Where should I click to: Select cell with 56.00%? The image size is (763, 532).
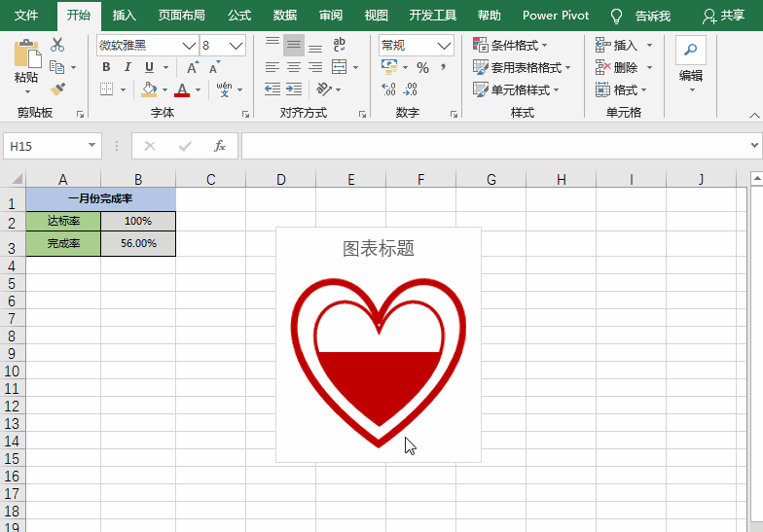pyautogui.click(x=138, y=243)
